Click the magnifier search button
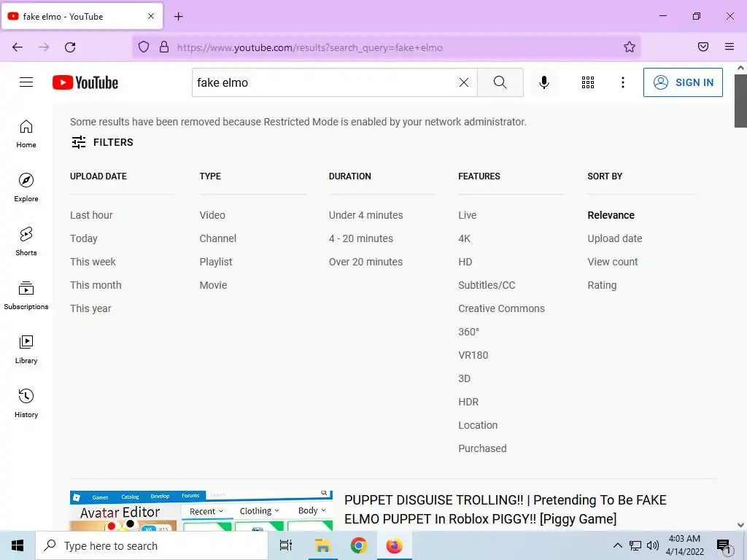Screen dimensions: 747x560 (500, 82)
